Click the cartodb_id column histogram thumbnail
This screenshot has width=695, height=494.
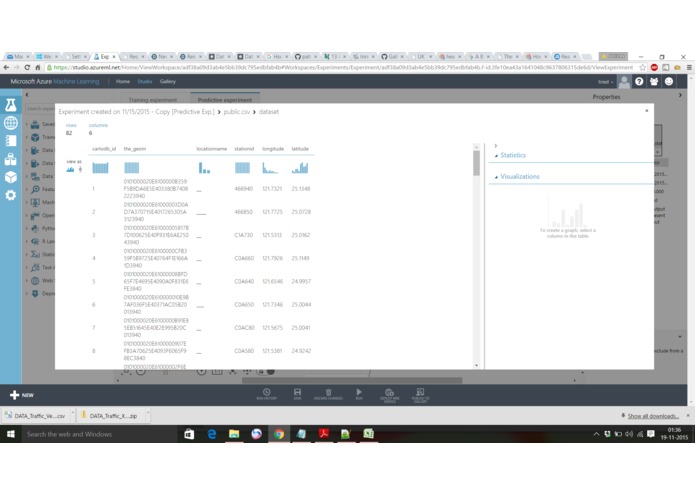[100, 168]
